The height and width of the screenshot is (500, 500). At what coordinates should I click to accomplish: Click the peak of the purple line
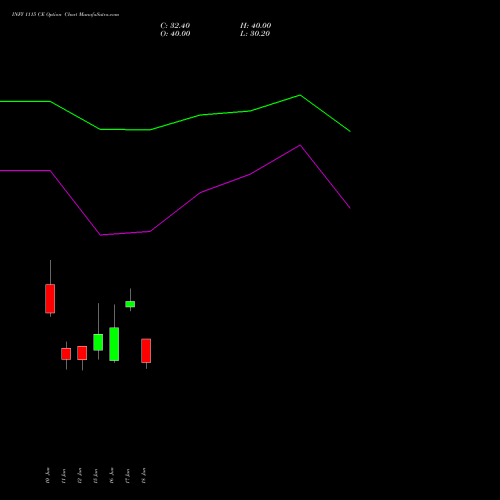click(x=300, y=145)
